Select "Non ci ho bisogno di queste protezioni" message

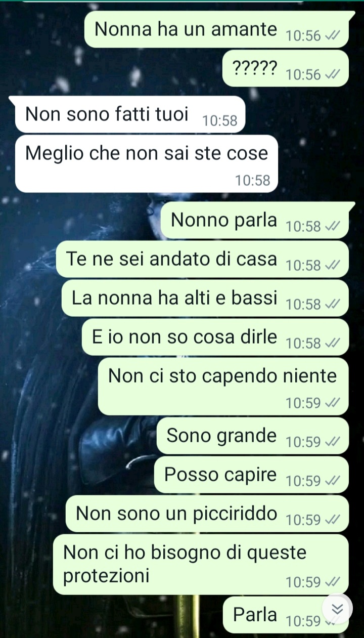[201, 564]
